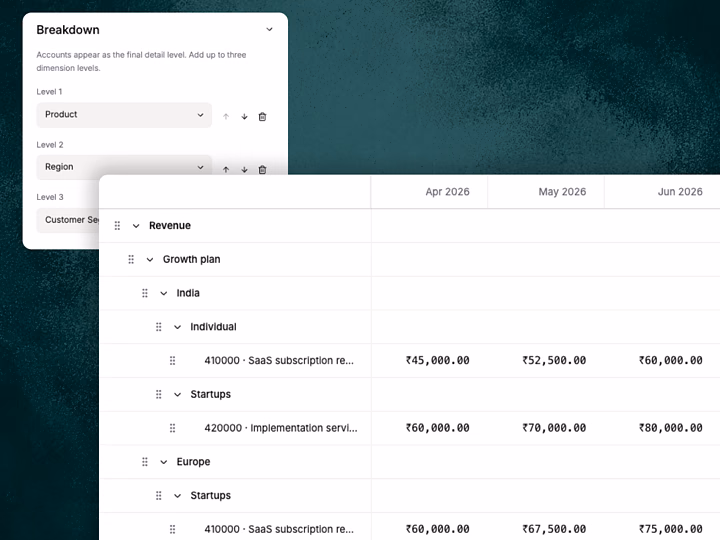Collapse the Breakdown panel chevron

tap(270, 29)
